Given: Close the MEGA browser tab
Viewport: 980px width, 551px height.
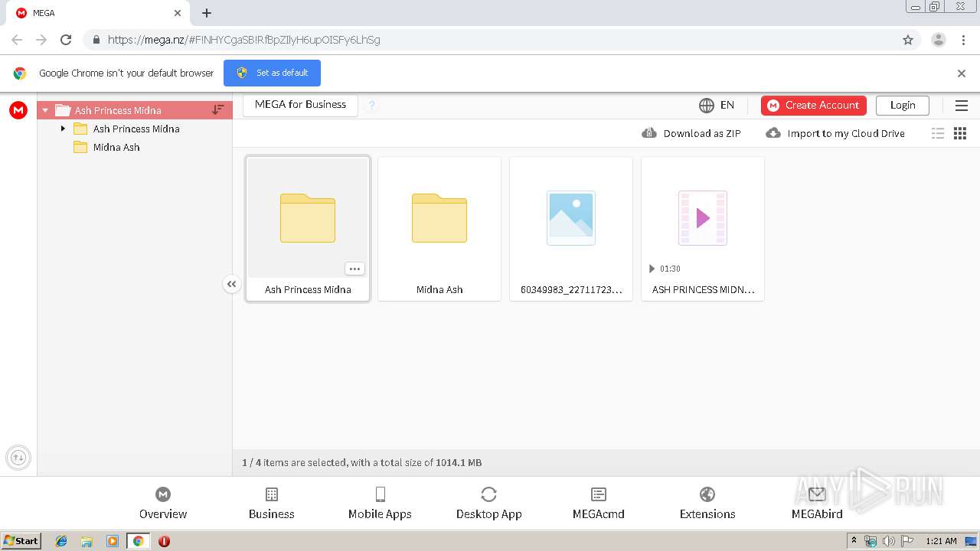Looking at the screenshot, I should point(178,13).
